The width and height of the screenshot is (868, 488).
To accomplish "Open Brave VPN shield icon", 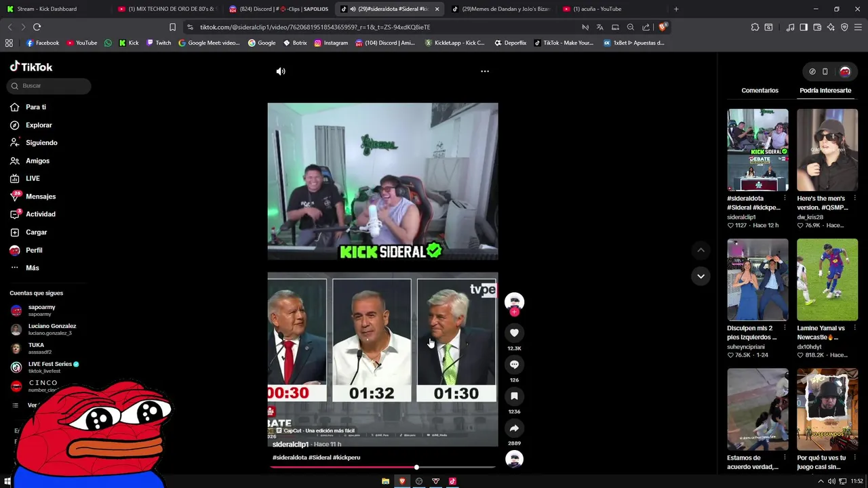I will 844,27.
